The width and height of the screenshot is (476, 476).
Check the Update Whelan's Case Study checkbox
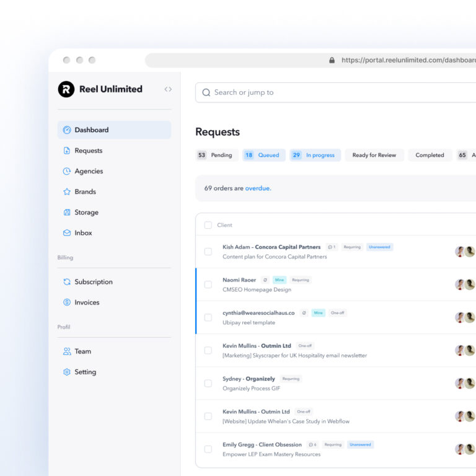click(208, 416)
